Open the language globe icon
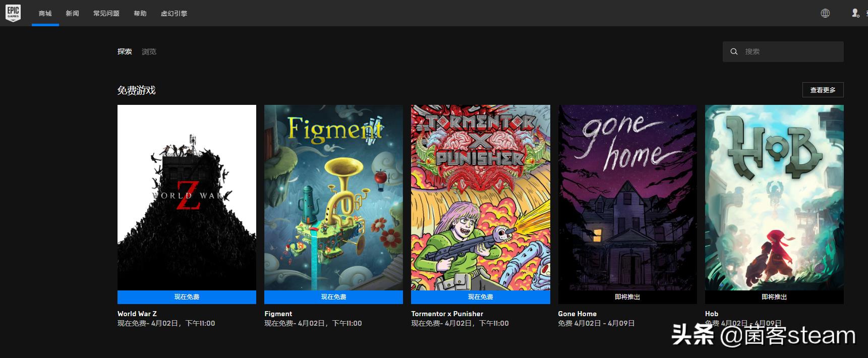This screenshot has width=868, height=358. (825, 13)
